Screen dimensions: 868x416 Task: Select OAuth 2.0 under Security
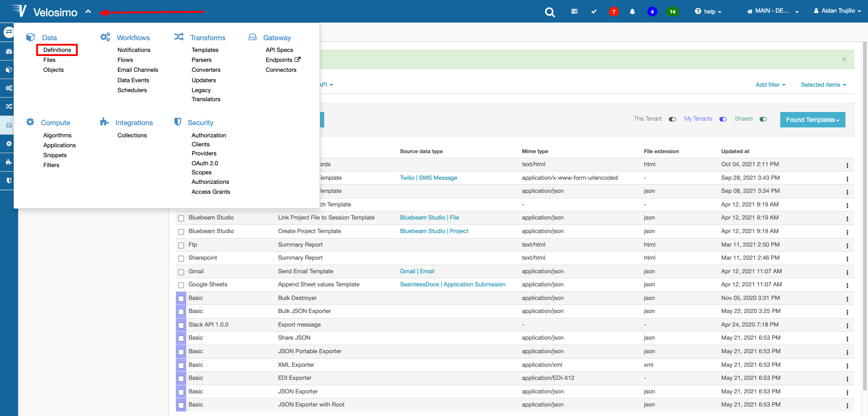(x=205, y=163)
